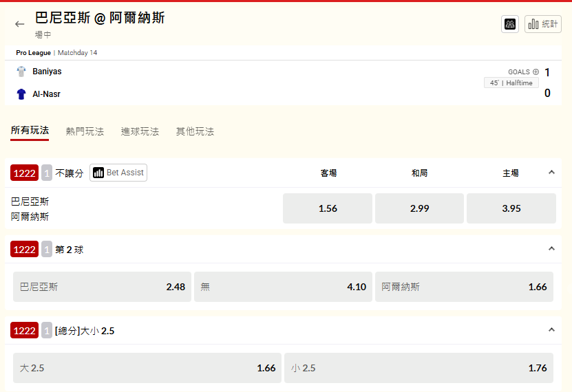This screenshot has width=572, height=392.
Task: Select away win odds 1.56
Action: pyautogui.click(x=328, y=208)
